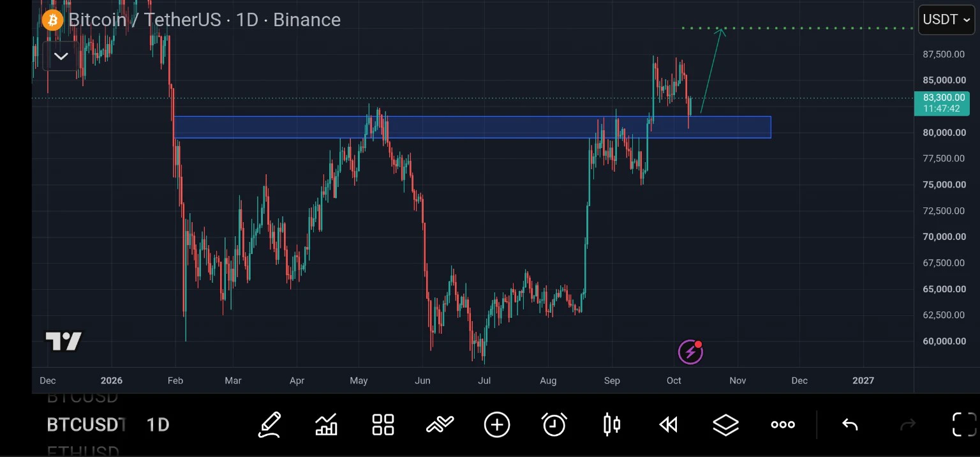Collapse the chart legend with the chevron
This screenshot has height=457, width=980.
point(61,56)
